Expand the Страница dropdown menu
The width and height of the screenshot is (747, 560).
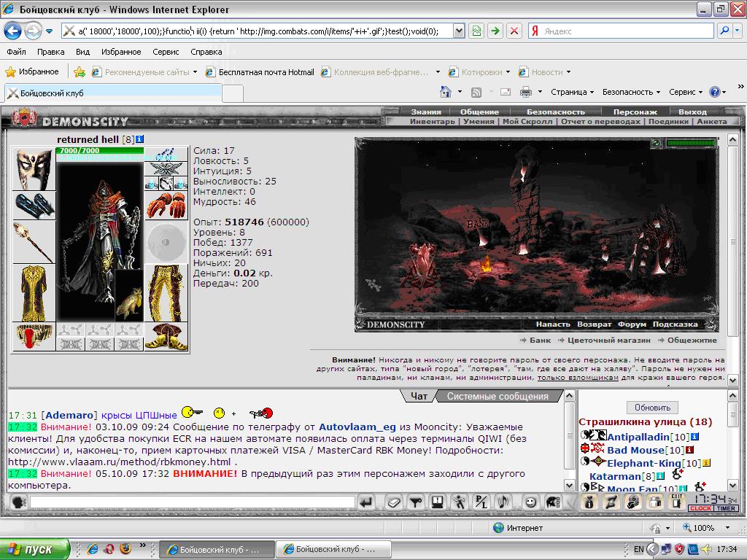tap(572, 92)
